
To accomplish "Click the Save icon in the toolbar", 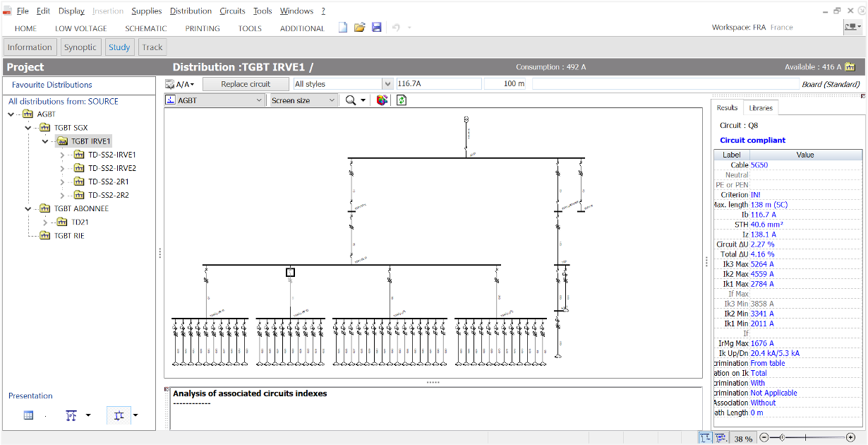I will coord(376,27).
